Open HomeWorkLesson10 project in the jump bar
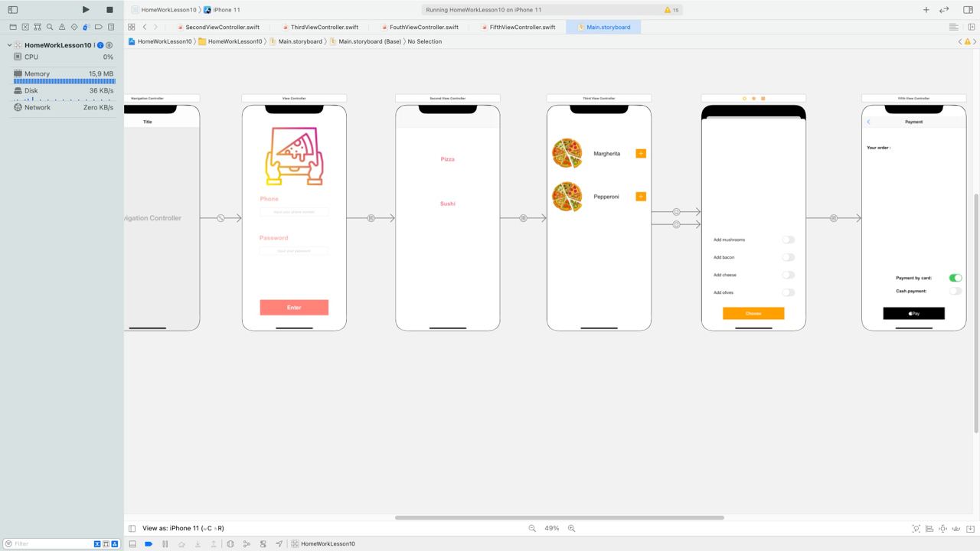Screen dimensions: 980x551 (159, 41)
